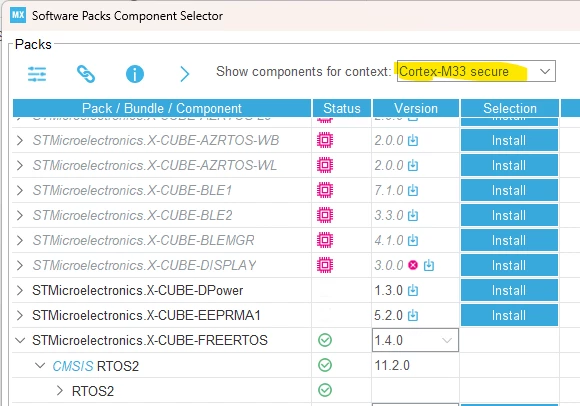The width and height of the screenshot is (580, 406).
Task: Select the STMicroelectronics.X-CUBE-DISPLAY row name
Action: (144, 265)
